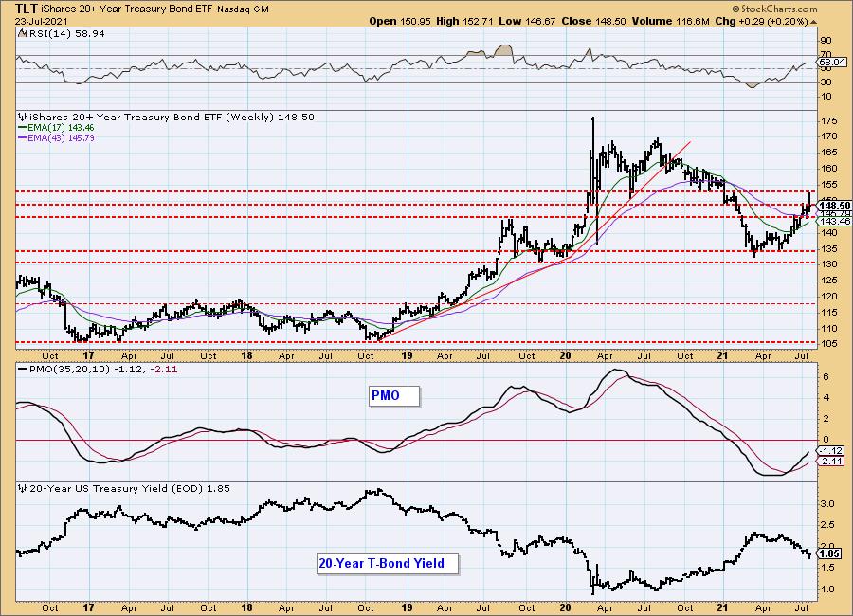Click the bar icon before 'iShares 20+ Year Treasury Bond ETF (Weekly)'
The width and height of the screenshot is (853, 616).
pyautogui.click(x=23, y=117)
